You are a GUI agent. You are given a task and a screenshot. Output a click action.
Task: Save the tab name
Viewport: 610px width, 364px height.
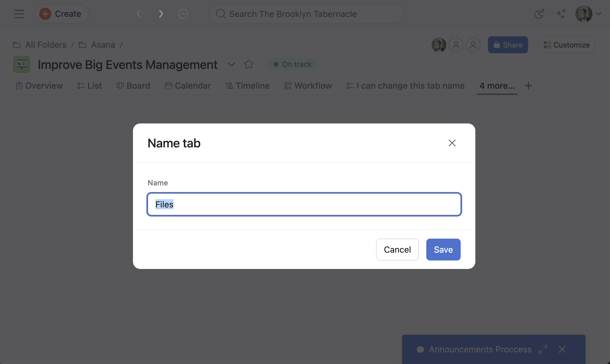pos(443,249)
